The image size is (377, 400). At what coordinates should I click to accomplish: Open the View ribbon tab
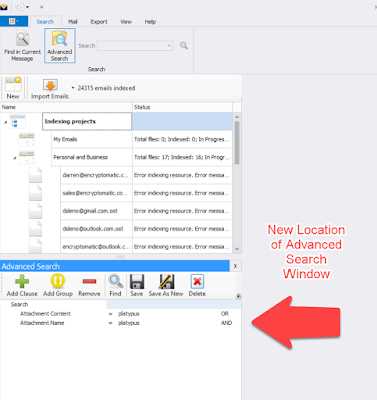coord(126,22)
